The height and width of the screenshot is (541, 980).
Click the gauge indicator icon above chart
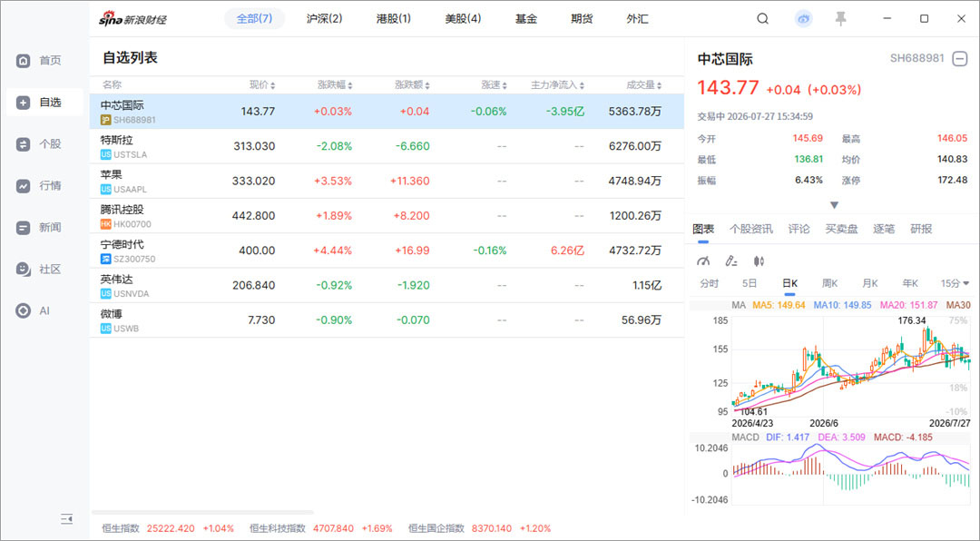tap(703, 261)
